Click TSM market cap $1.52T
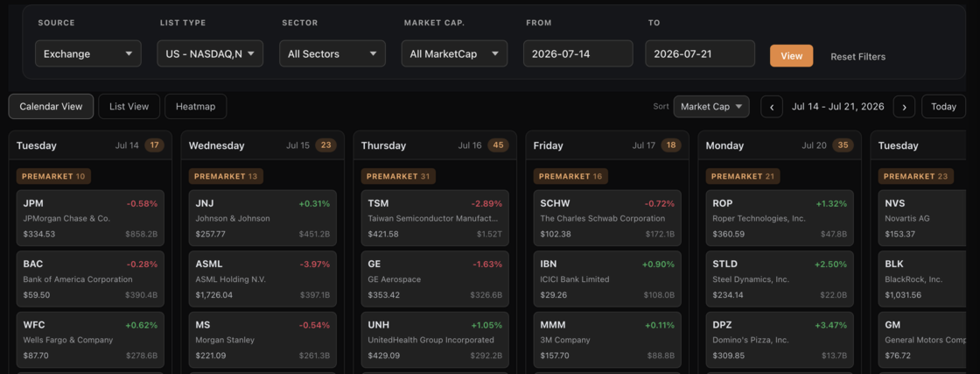This screenshot has height=374, width=980. point(489,235)
